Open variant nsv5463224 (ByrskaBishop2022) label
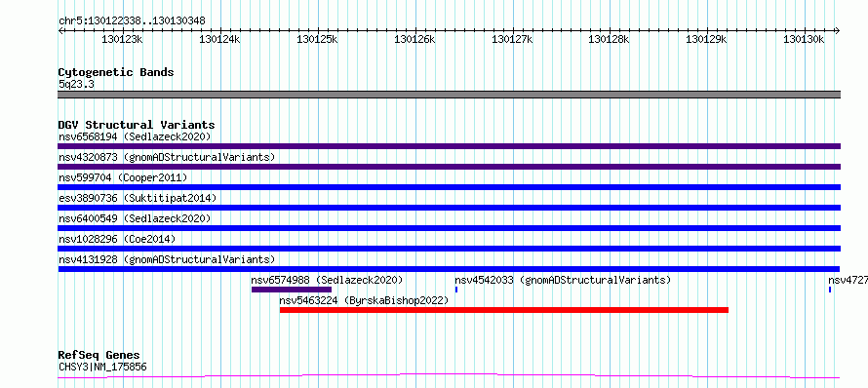The height and width of the screenshot is (388, 868). [364, 300]
